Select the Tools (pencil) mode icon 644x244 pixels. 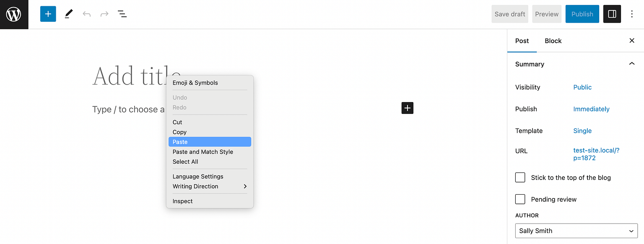(68, 14)
